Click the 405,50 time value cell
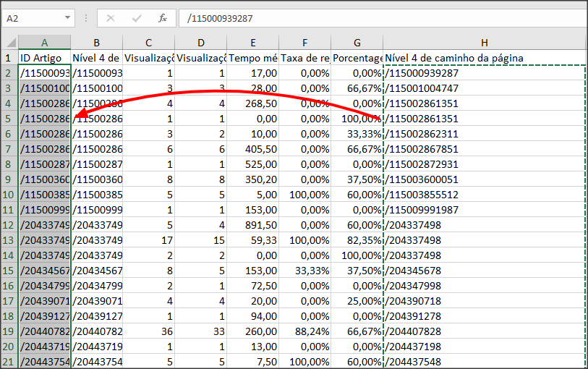The height and width of the screenshot is (369, 588). (x=252, y=149)
